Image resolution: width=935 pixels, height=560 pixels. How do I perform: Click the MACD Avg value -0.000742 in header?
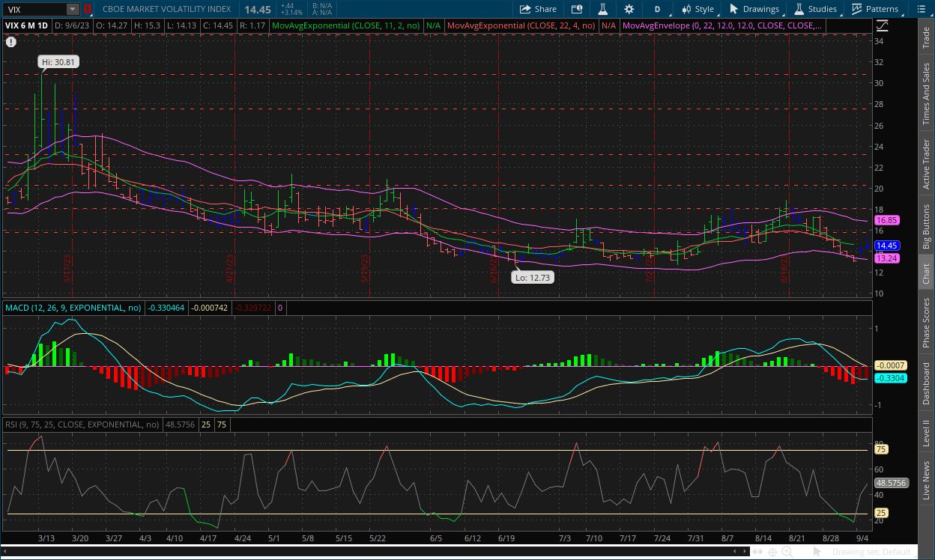[210, 307]
